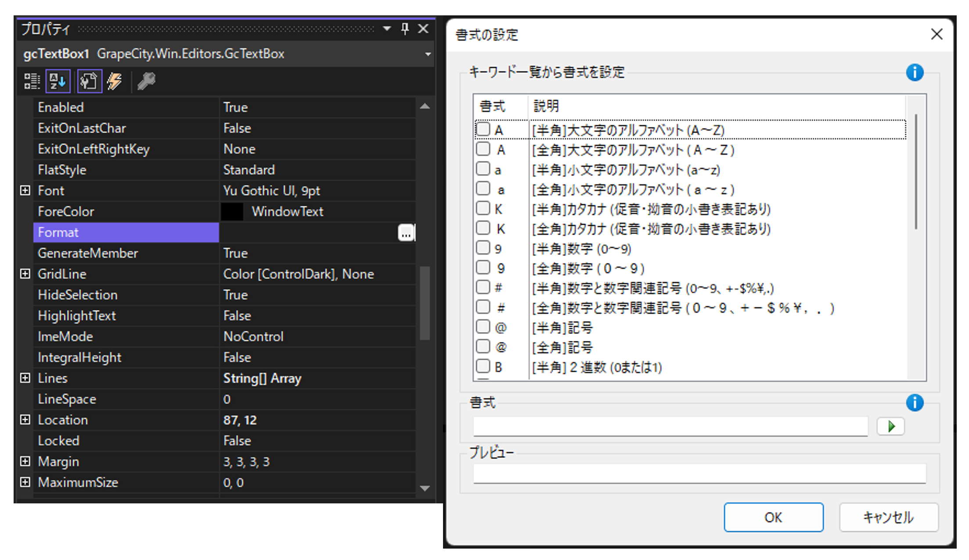Check half-width uppercase alphabet A (A~Z)
Image resolution: width=969 pixels, height=560 pixels.
[x=483, y=129]
